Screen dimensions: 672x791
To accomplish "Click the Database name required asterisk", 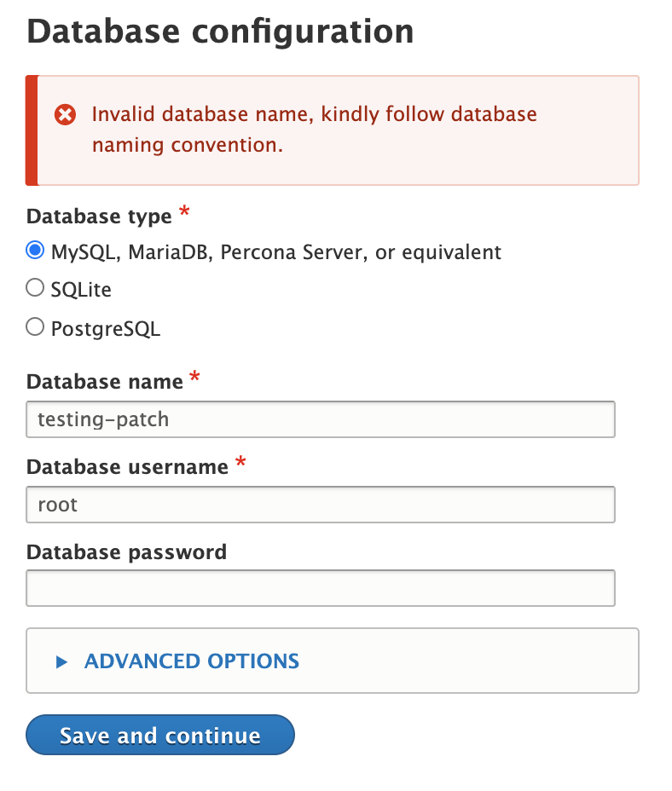I will pos(195,377).
